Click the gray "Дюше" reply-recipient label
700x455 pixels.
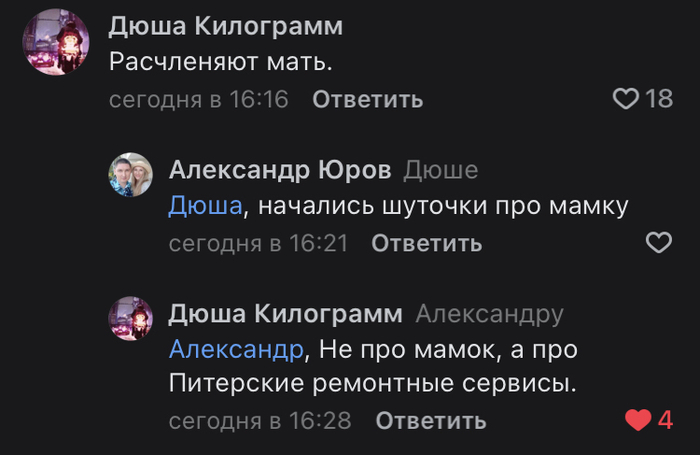[x=440, y=171]
